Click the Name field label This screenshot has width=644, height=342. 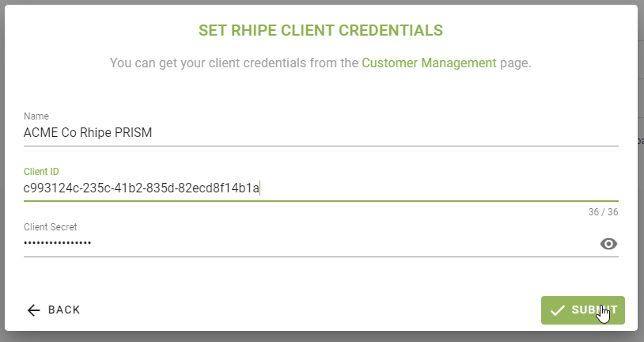(36, 116)
